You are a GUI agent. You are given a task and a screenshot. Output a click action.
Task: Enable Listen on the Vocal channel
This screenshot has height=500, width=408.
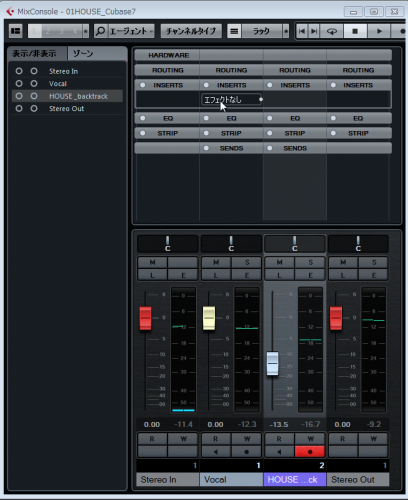point(216,275)
